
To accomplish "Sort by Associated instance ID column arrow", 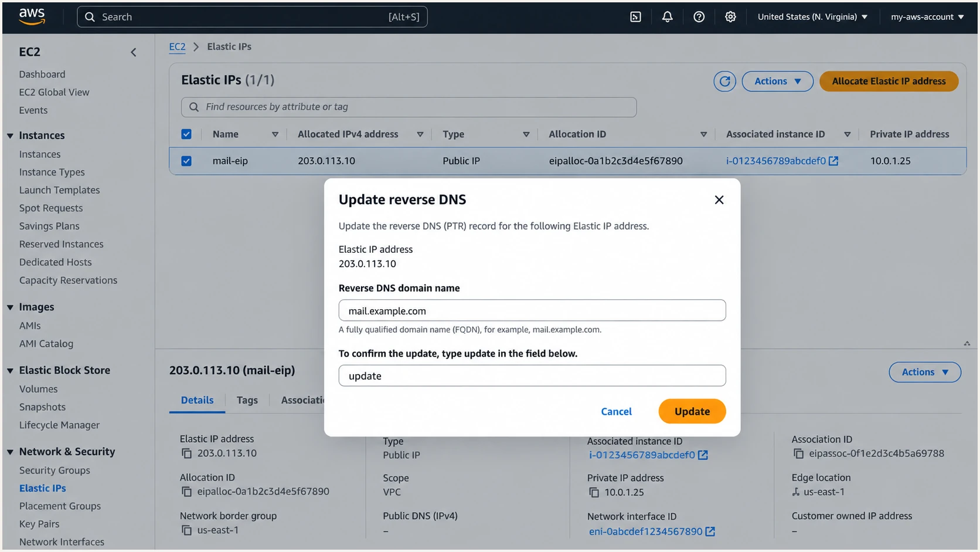I will [847, 134].
